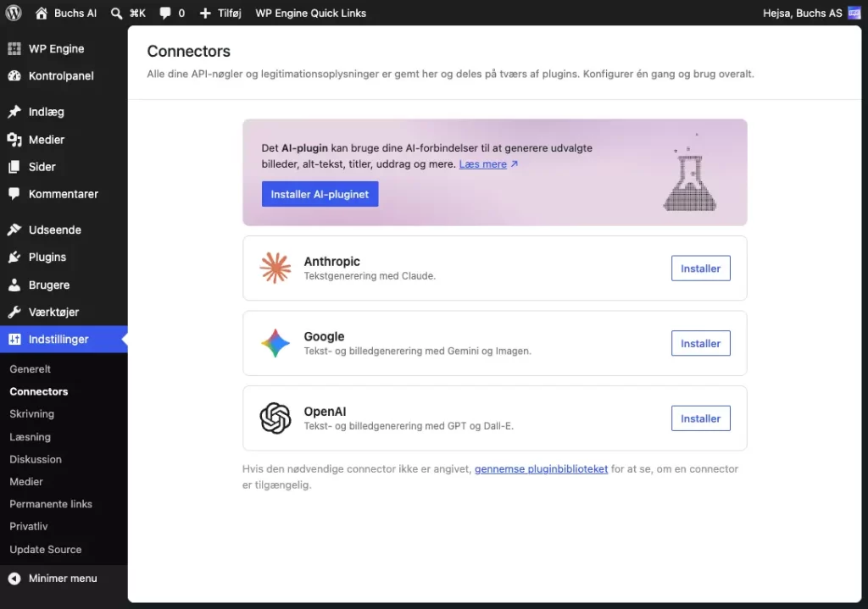Open the Læsning settings submenu
The width and height of the screenshot is (868, 609).
30,436
